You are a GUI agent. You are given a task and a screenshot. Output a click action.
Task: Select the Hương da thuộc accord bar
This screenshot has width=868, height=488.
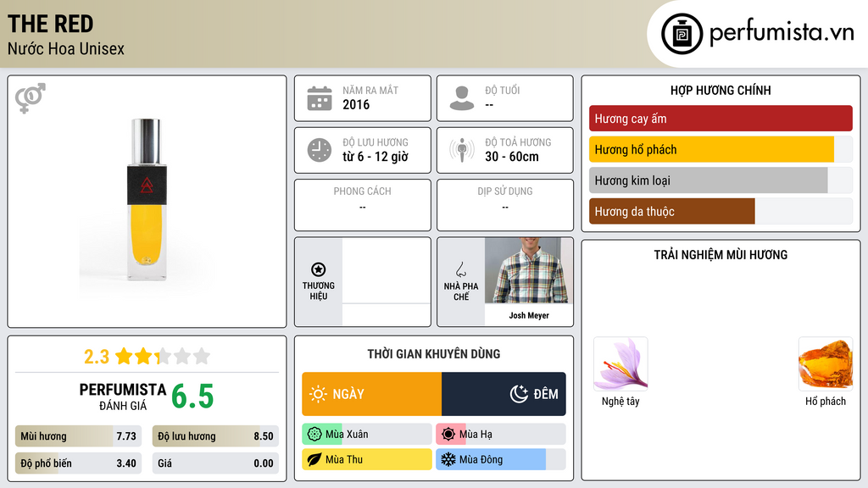(x=721, y=211)
